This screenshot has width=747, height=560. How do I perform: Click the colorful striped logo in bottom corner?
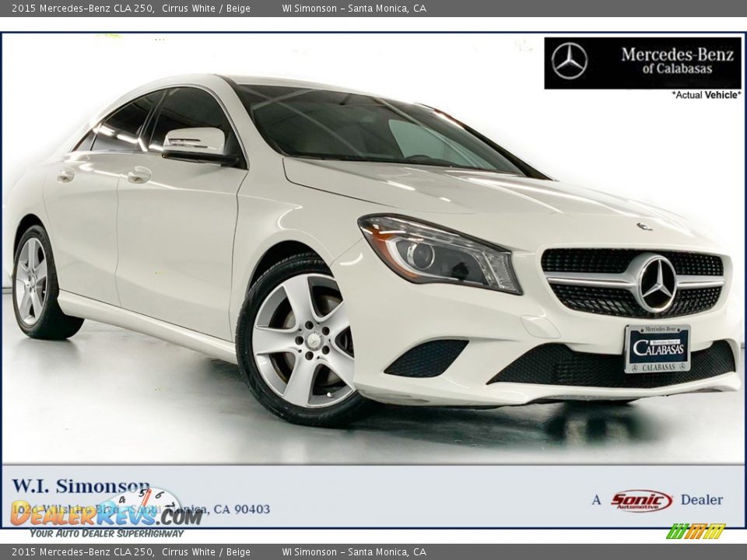point(695,531)
